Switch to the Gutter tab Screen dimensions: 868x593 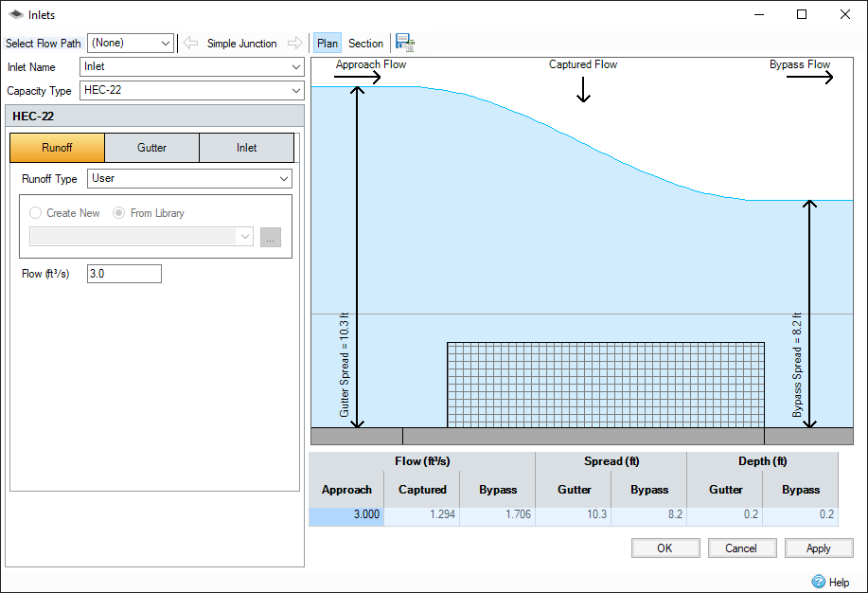(x=151, y=148)
